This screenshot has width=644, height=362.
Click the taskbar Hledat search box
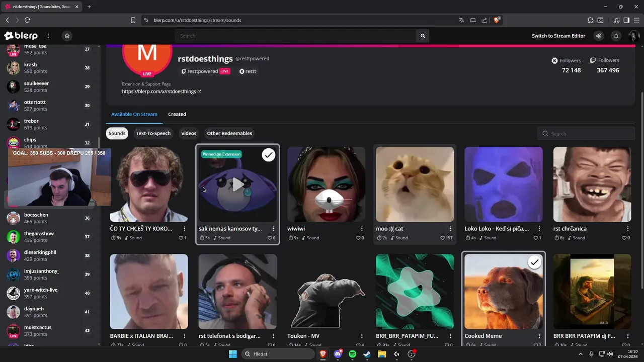pos(278,354)
